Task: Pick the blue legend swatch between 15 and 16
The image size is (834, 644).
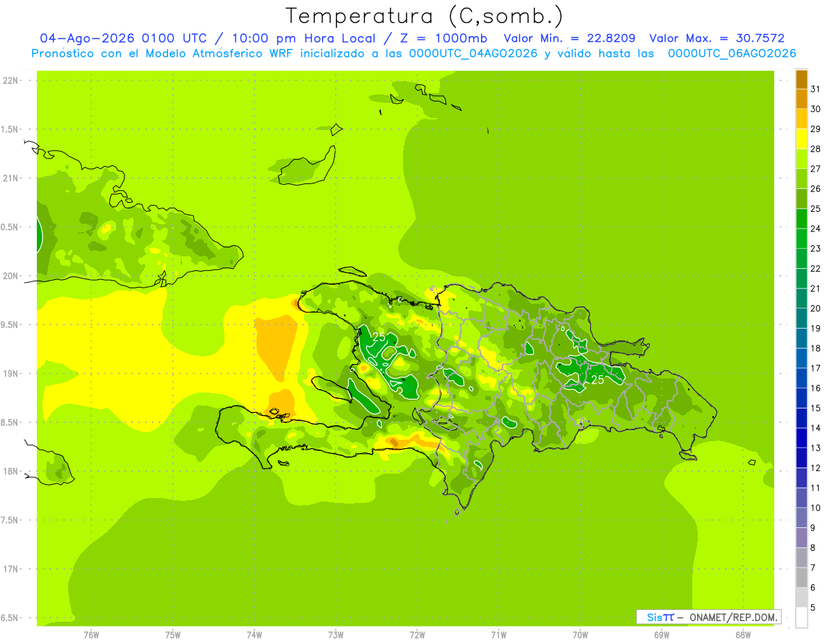Action: tap(801, 398)
